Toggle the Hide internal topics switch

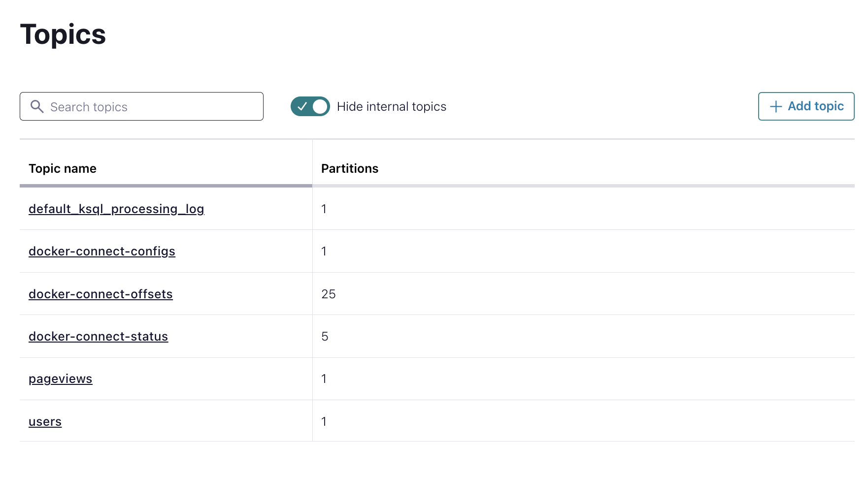[310, 106]
